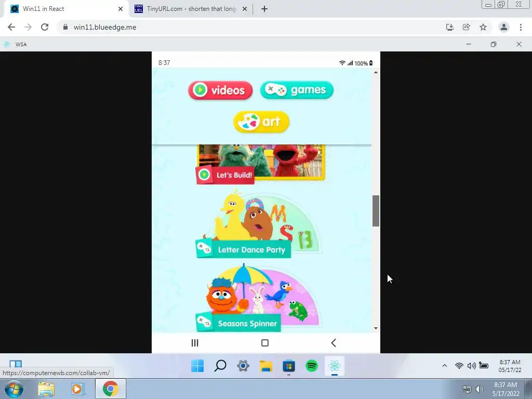Click the Windows 7 tray network icon
This screenshot has height=399, width=532.
click(467, 389)
